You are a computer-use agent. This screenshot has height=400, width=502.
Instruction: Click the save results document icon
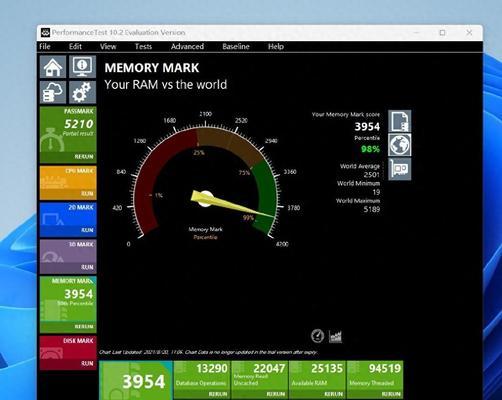point(400,121)
